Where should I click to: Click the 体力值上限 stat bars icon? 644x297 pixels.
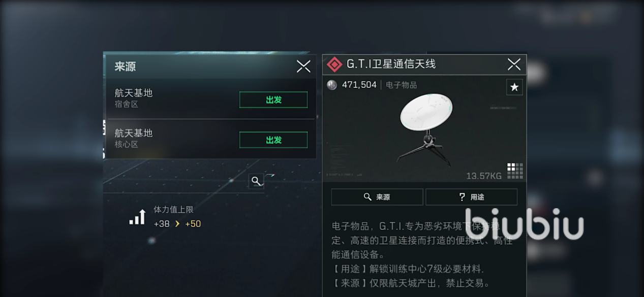(x=137, y=218)
